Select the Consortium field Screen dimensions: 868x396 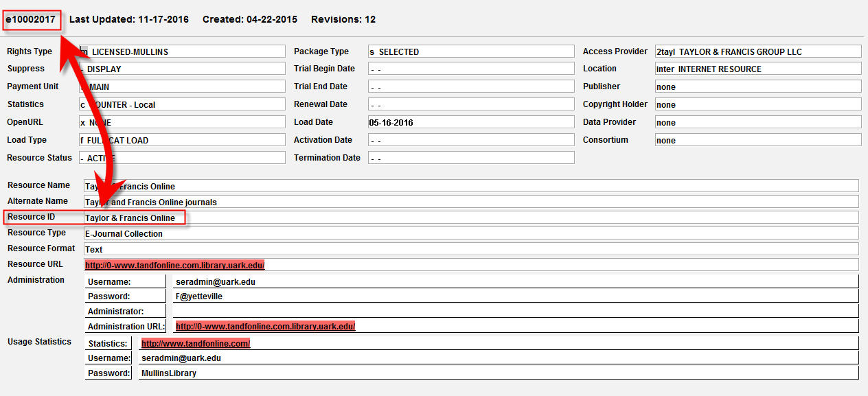[758, 140]
